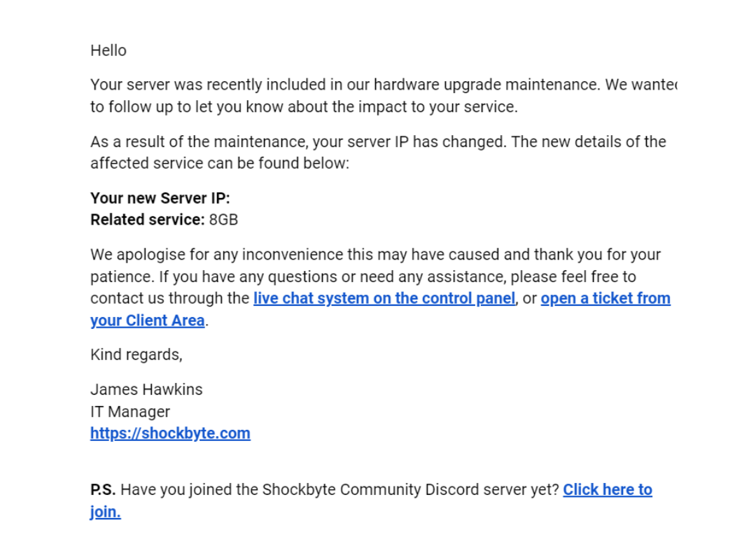This screenshot has height=560, width=756.
Task: Follow the open a ticket link
Action: [605, 298]
